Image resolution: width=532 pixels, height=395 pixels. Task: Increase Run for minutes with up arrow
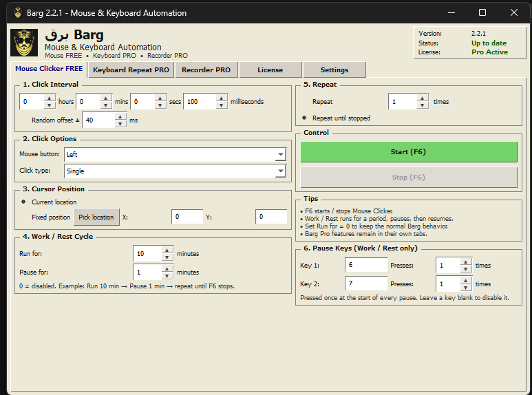[167, 250]
